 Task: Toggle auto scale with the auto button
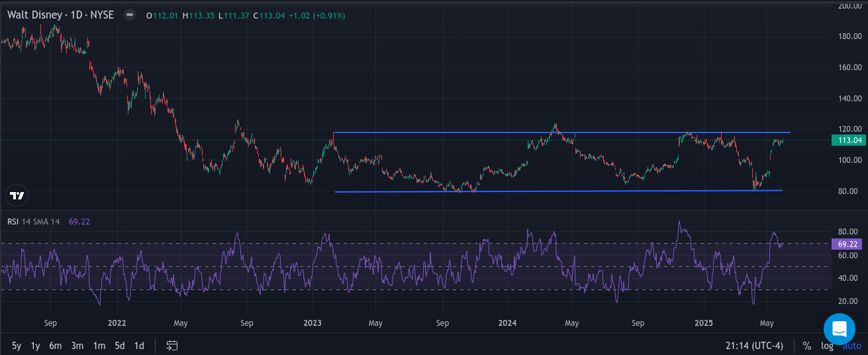[852, 346]
